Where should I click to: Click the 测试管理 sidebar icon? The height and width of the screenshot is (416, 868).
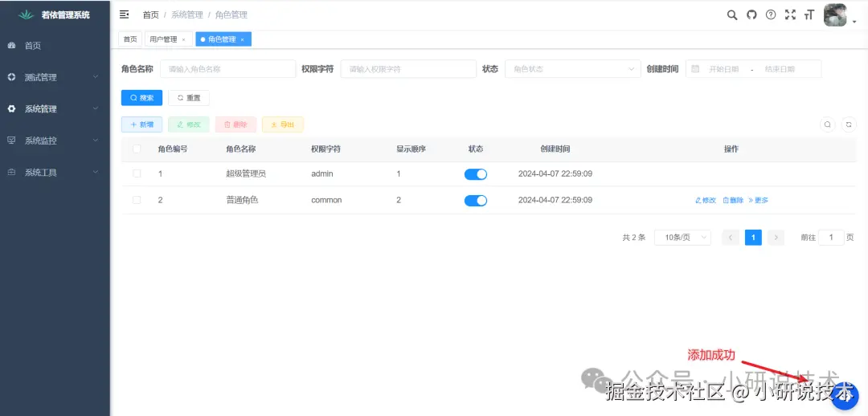11,77
